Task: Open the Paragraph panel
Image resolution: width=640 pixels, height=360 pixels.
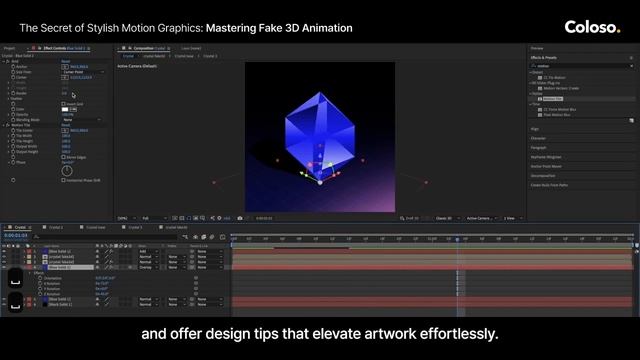Action: click(538, 148)
